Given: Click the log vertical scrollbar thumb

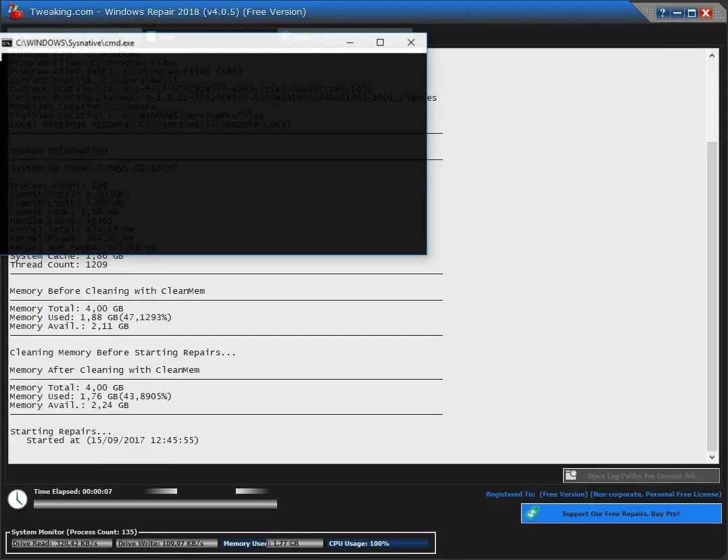Looking at the screenshot, I should click(712, 296).
